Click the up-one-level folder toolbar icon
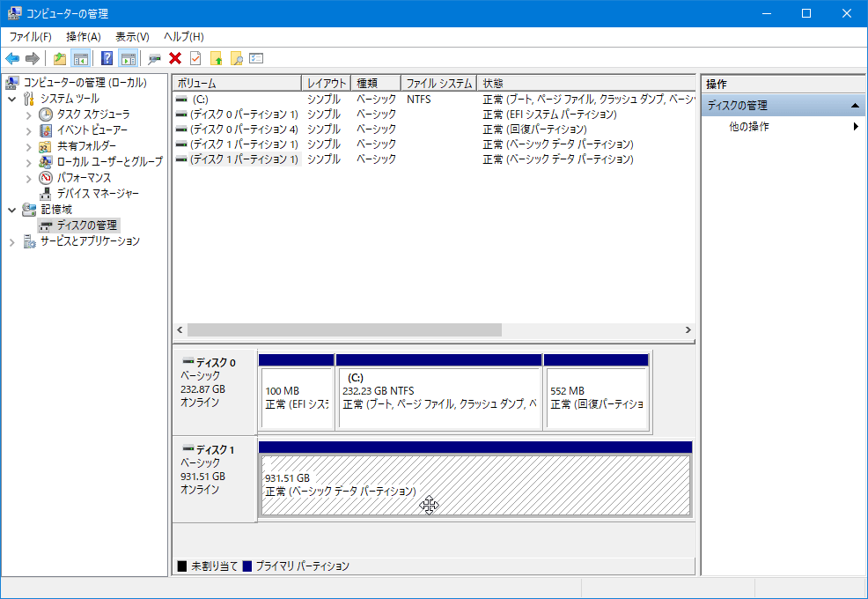 59,58
